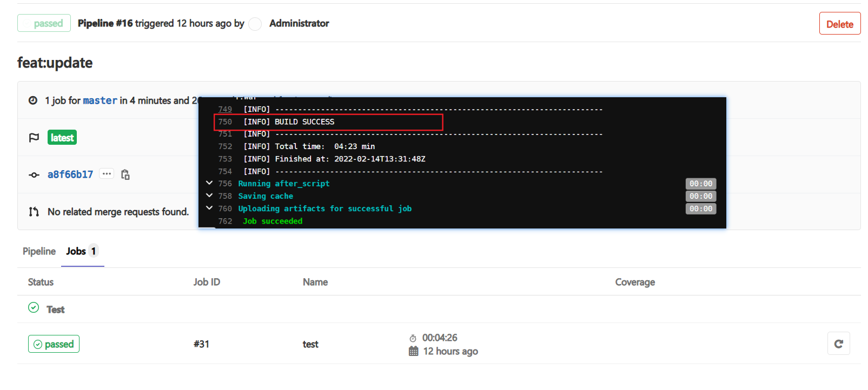Click the passed badge in job row
The image size is (868, 390).
click(54, 344)
